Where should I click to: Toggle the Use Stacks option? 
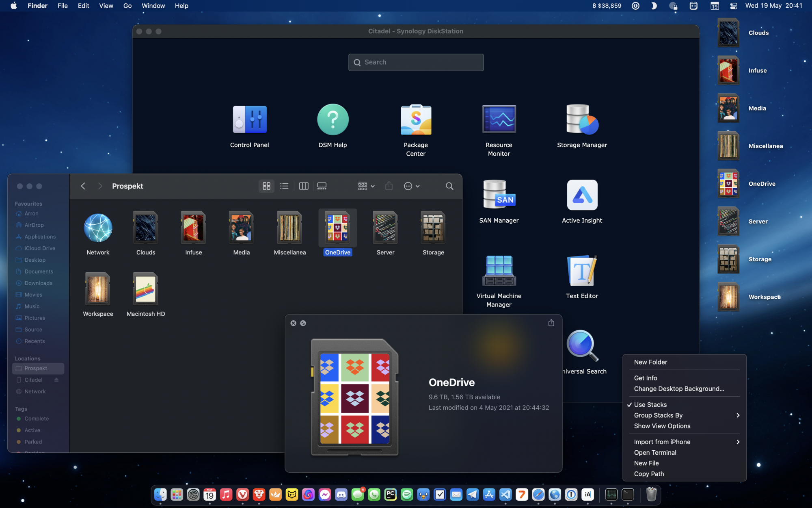click(x=650, y=405)
